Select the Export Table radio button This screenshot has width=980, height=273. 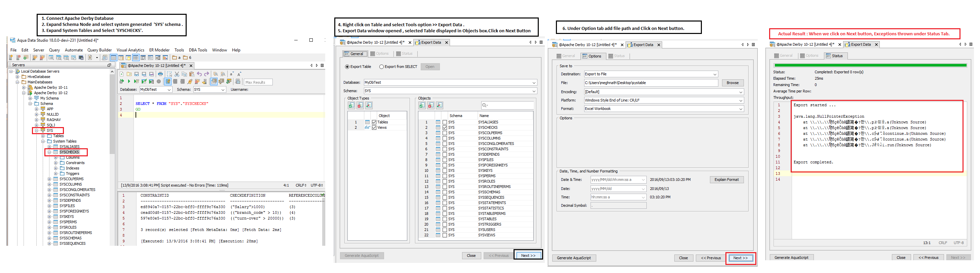pos(347,67)
